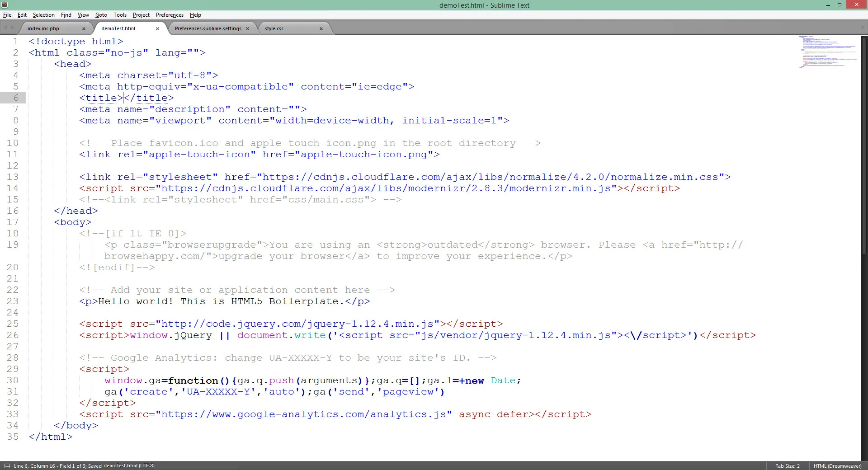Click the opening "<head>" tag
This screenshot has width=868, height=470.
coord(73,64)
